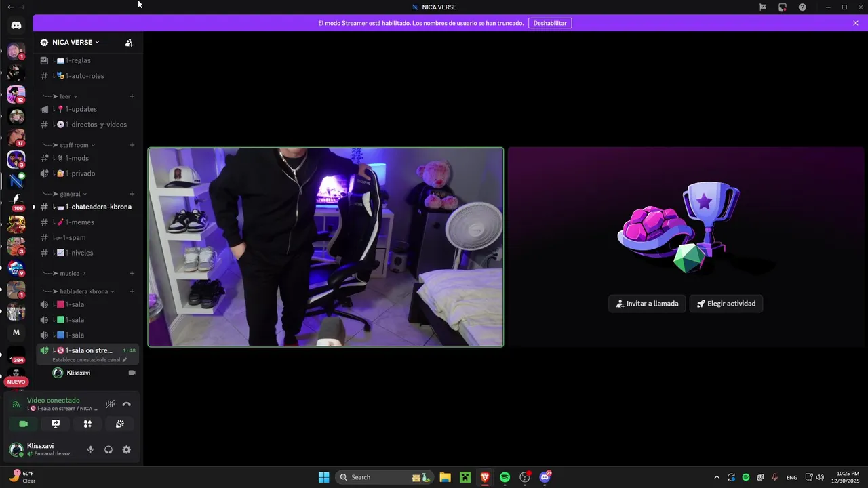Image resolution: width=868 pixels, height=488 pixels.
Task: Open Brave browser from the taskbar
Action: pos(485,477)
